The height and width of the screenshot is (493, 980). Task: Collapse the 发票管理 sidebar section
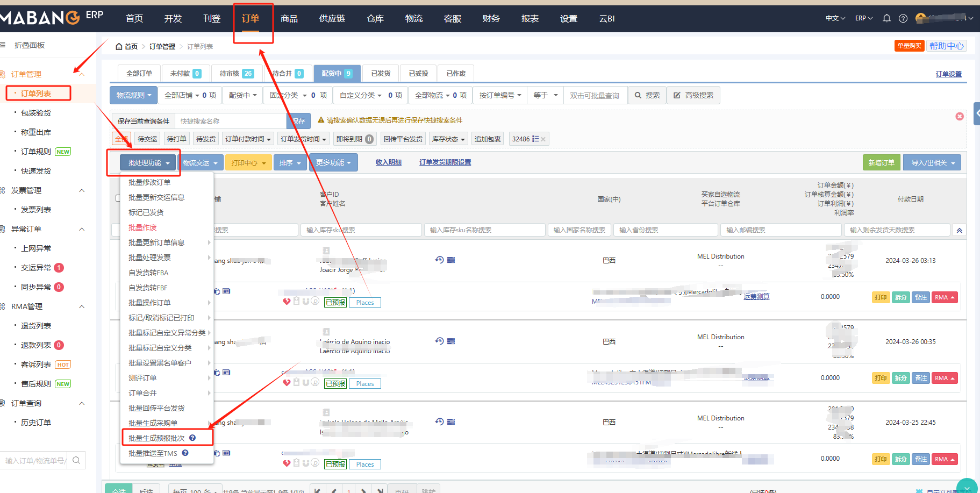[82, 190]
